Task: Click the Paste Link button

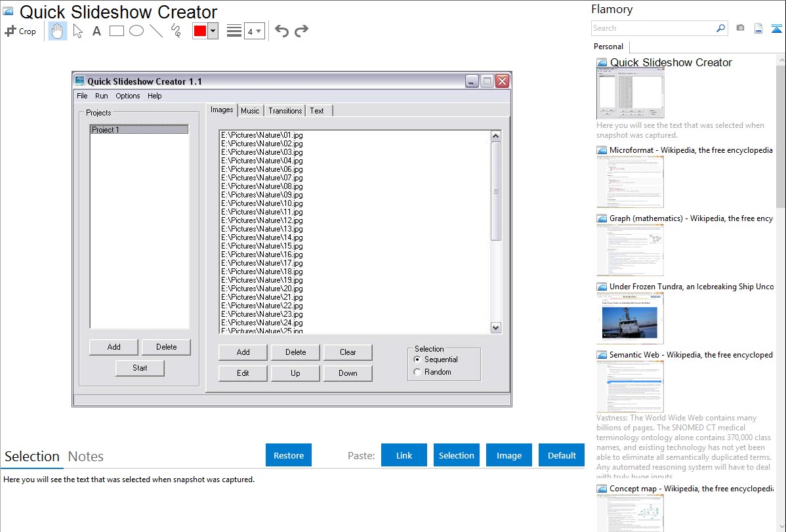Action: point(404,455)
